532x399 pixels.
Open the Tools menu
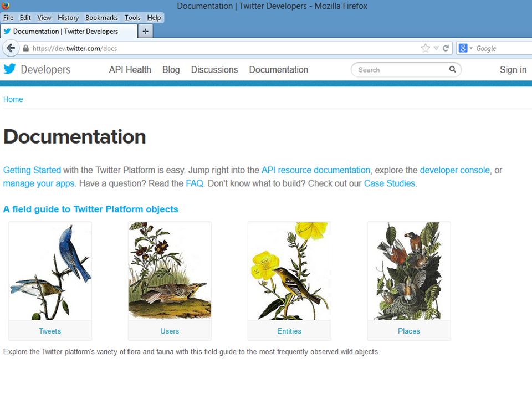[x=132, y=18]
